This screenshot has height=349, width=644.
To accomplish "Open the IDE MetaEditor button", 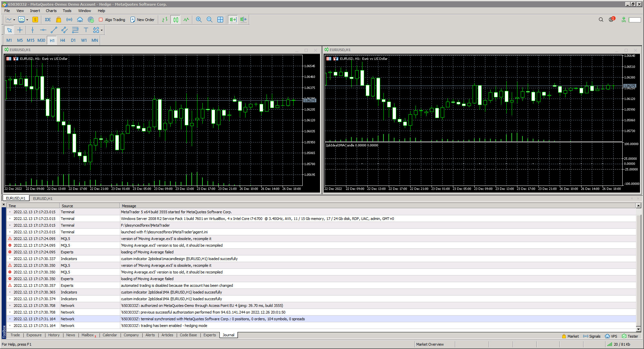I will pyautogui.click(x=48, y=20).
